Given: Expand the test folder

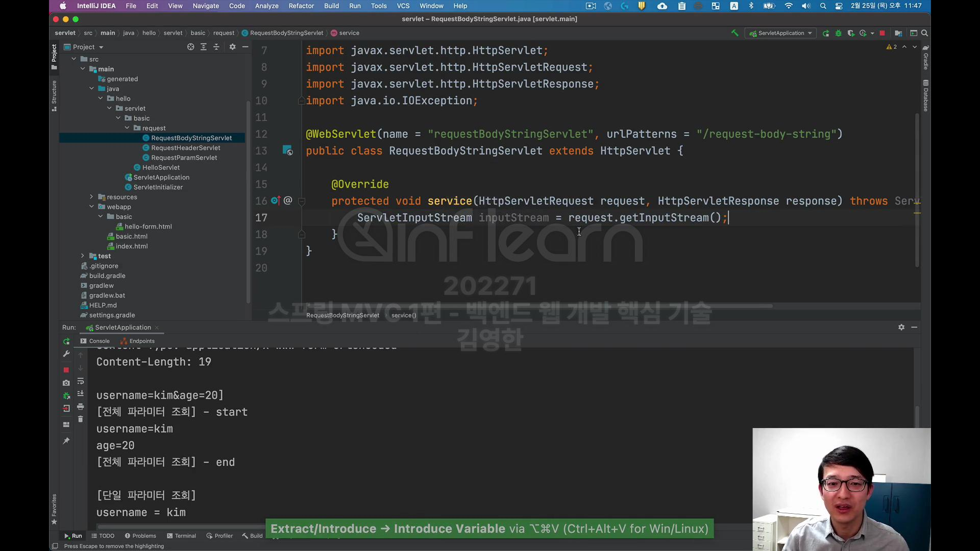Looking at the screenshot, I should click(x=83, y=256).
